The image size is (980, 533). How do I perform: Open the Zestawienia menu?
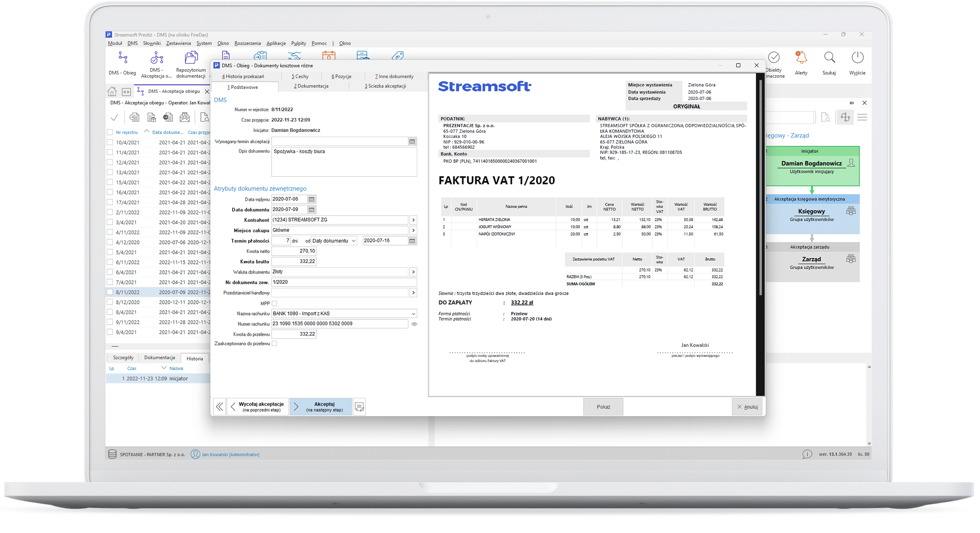[x=178, y=43]
